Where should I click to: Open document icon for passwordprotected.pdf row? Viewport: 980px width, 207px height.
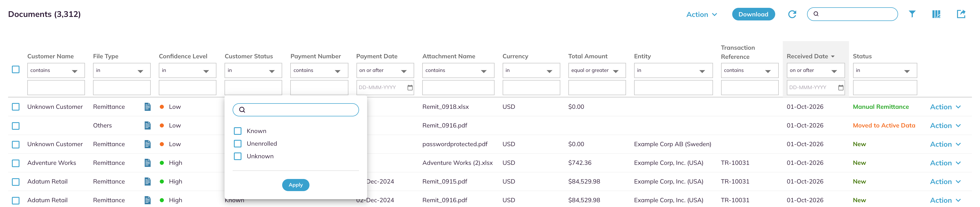(148, 144)
